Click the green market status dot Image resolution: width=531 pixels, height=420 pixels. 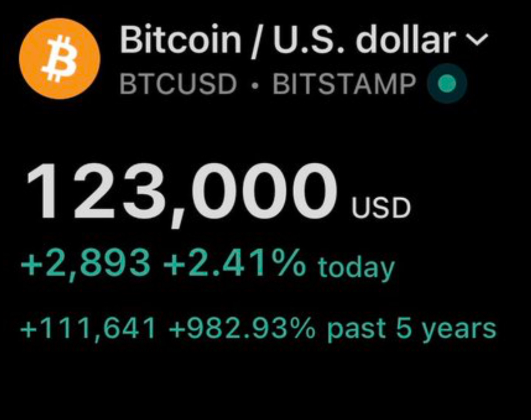pos(447,83)
